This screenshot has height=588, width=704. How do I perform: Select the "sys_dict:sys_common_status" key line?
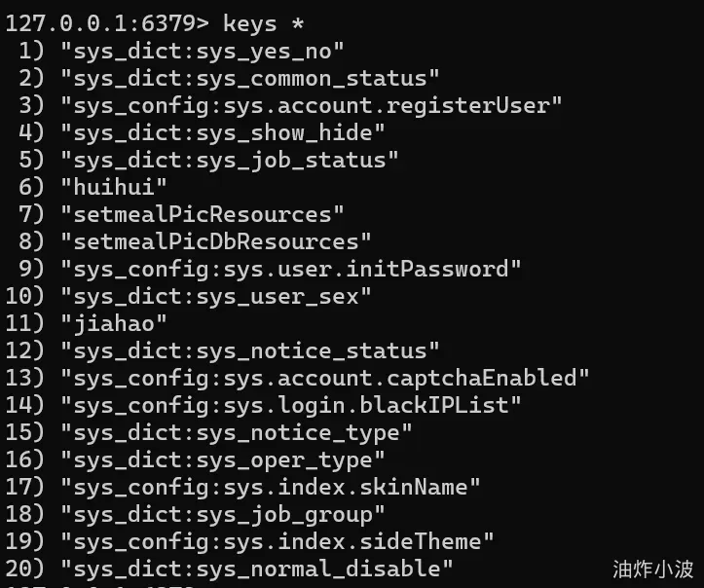click(x=250, y=77)
